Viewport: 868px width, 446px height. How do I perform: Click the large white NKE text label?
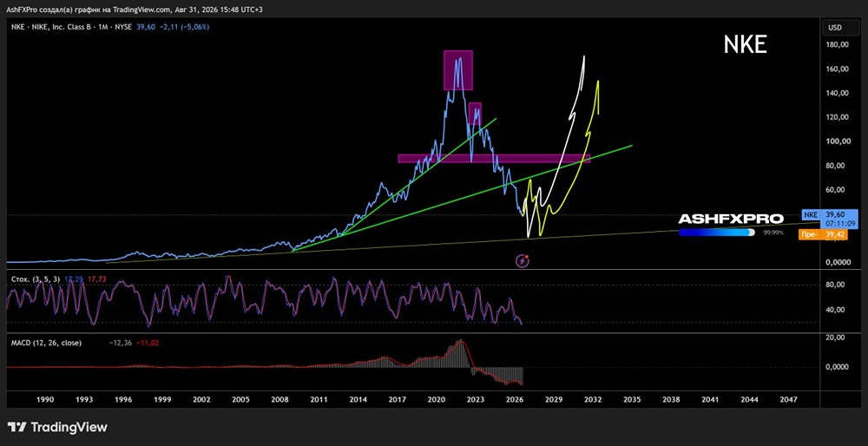(x=745, y=45)
